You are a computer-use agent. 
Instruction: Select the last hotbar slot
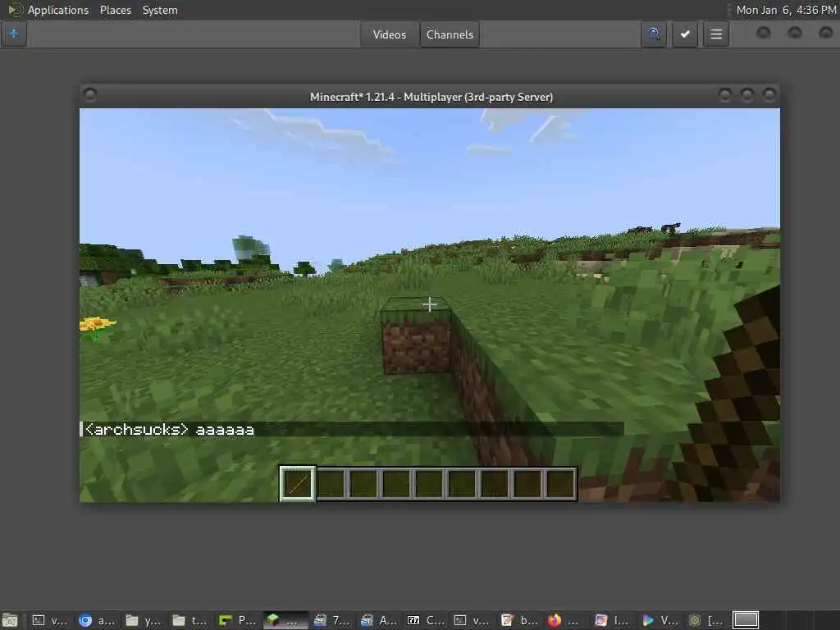click(x=560, y=484)
